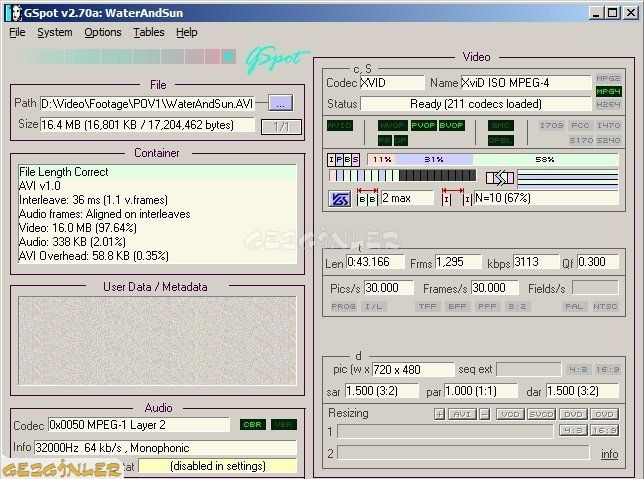Image resolution: width=644 pixels, height=479 pixels.
Task: Click the PVOP indicator
Action: [423, 125]
